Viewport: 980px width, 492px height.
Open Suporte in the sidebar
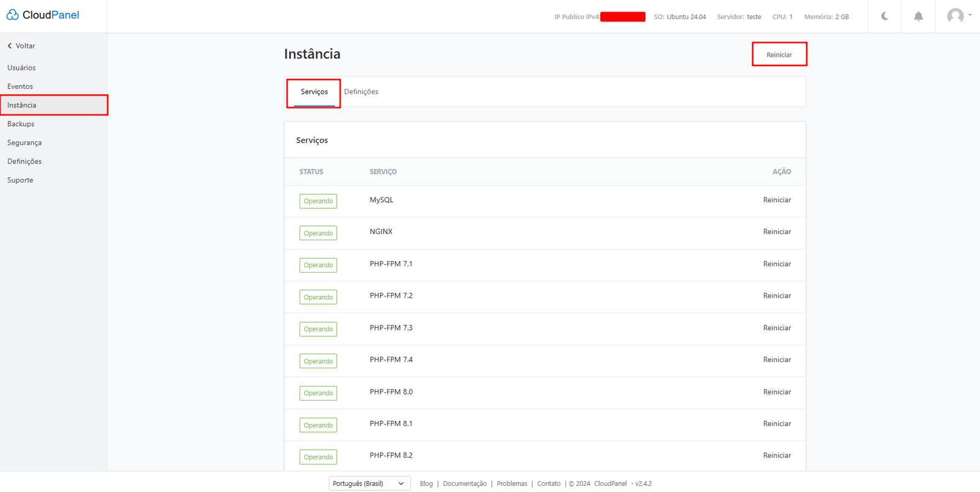(x=20, y=180)
